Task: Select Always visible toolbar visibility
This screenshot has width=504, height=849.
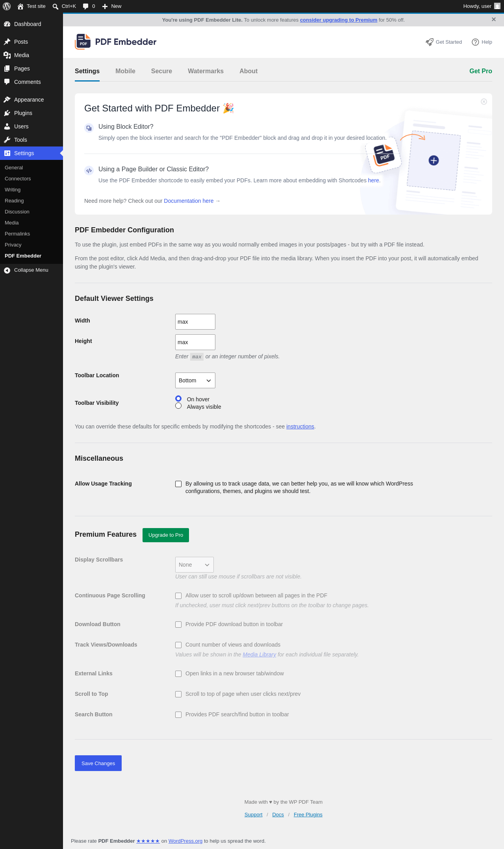Action: click(178, 406)
